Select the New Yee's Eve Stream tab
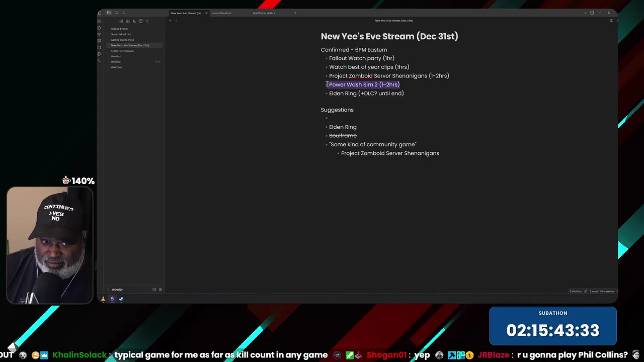 [187, 13]
